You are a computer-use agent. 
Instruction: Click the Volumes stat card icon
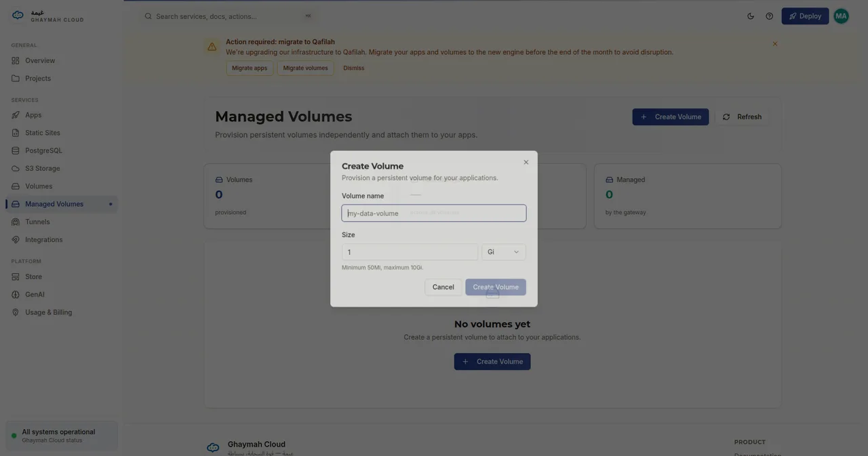(219, 180)
